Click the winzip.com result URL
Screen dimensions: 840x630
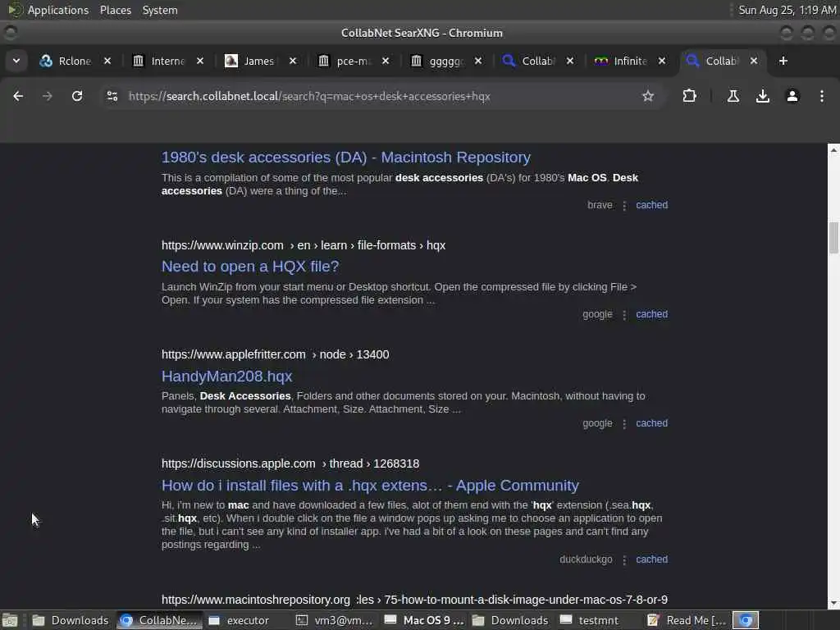coord(304,245)
